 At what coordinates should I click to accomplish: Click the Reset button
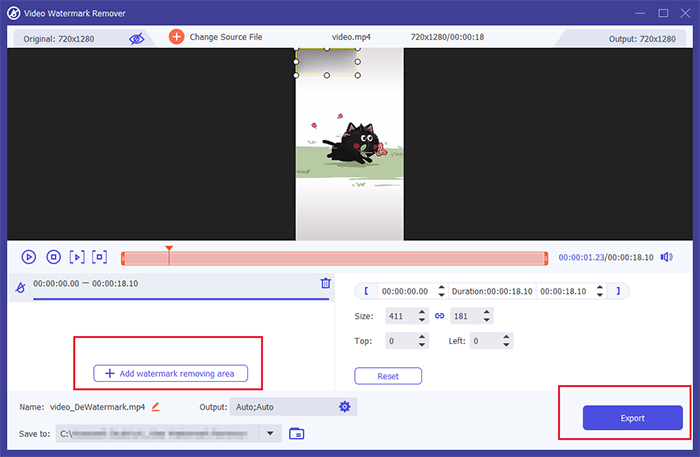388,376
